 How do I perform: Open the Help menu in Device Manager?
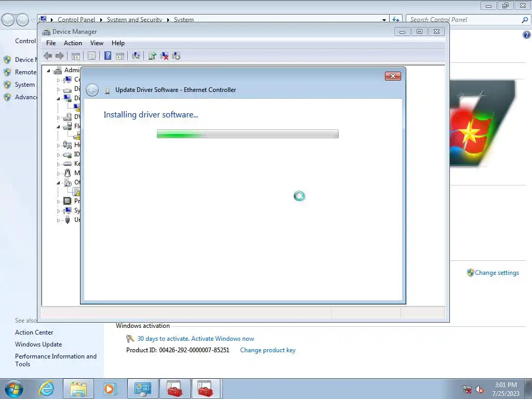coord(118,43)
